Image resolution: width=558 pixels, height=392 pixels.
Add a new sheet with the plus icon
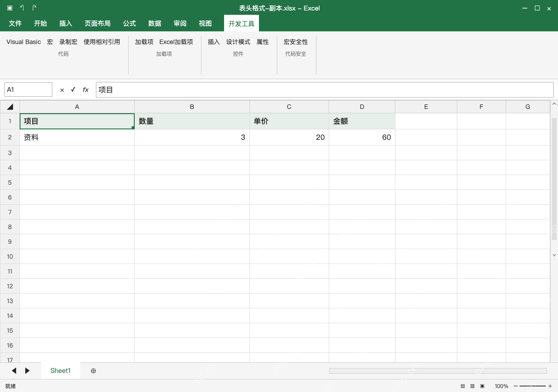click(93, 371)
